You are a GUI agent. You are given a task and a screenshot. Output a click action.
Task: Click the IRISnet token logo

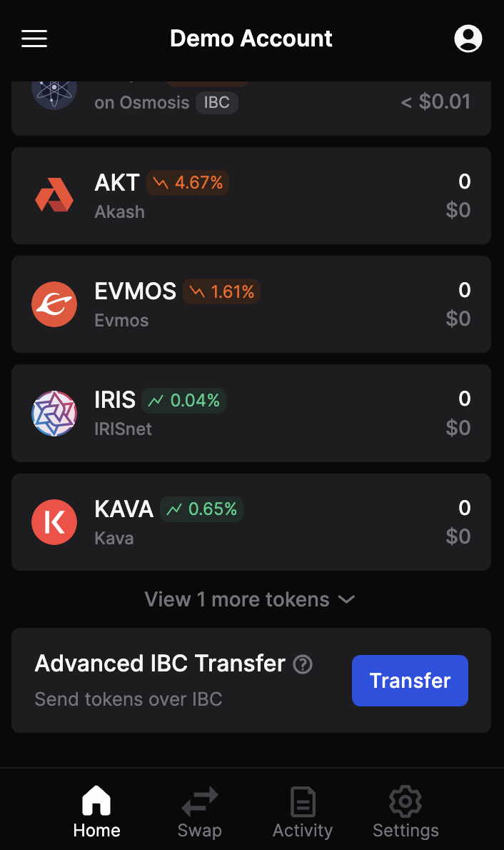54,414
